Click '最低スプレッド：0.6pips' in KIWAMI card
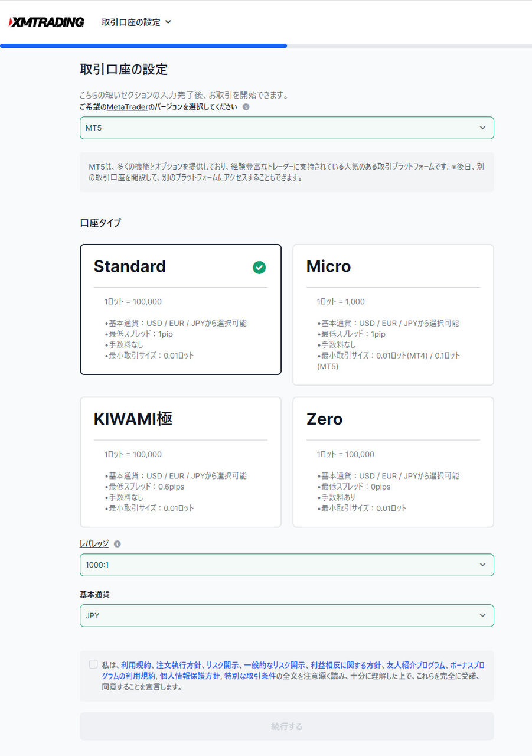The width and height of the screenshot is (532, 756). pyautogui.click(x=145, y=487)
